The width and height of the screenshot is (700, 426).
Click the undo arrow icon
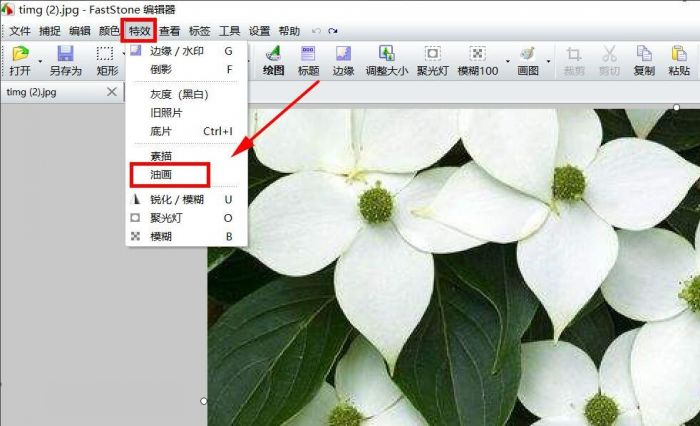click(316, 31)
